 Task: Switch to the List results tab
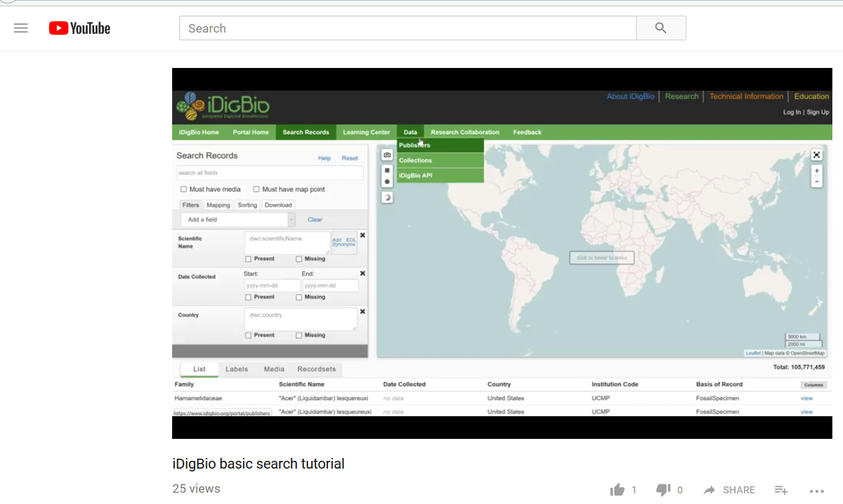click(x=199, y=369)
